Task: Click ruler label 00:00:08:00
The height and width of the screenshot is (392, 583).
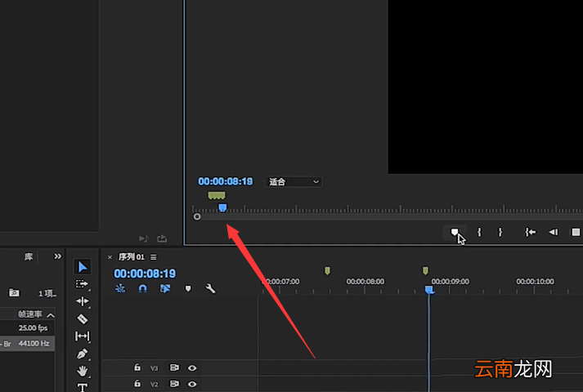Action: pyautogui.click(x=365, y=282)
